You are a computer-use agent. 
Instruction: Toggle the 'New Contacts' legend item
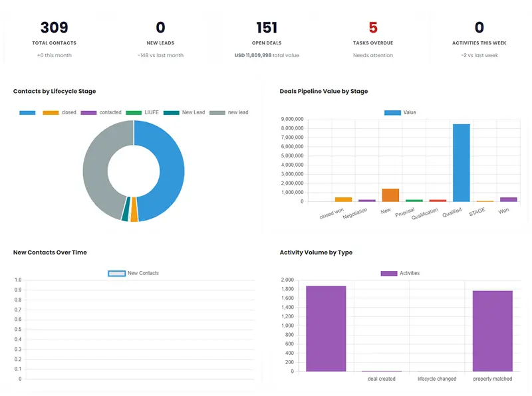134,273
